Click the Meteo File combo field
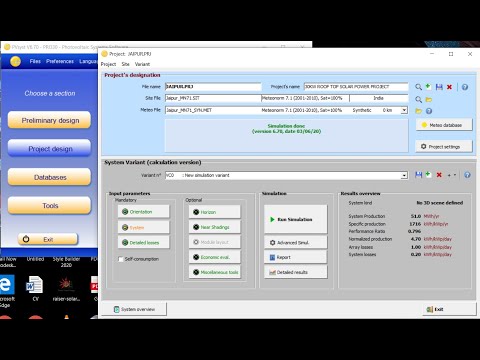 pyautogui.click(x=286, y=110)
